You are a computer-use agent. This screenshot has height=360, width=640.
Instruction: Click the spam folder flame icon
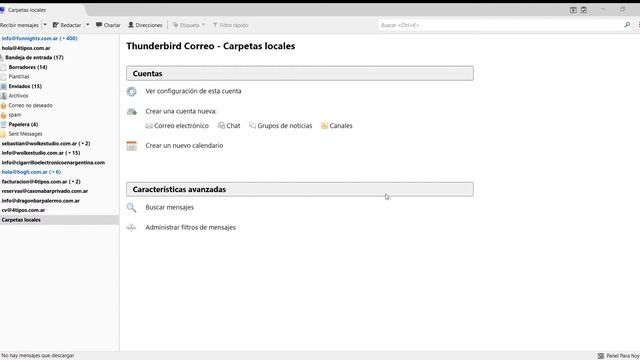(4, 115)
